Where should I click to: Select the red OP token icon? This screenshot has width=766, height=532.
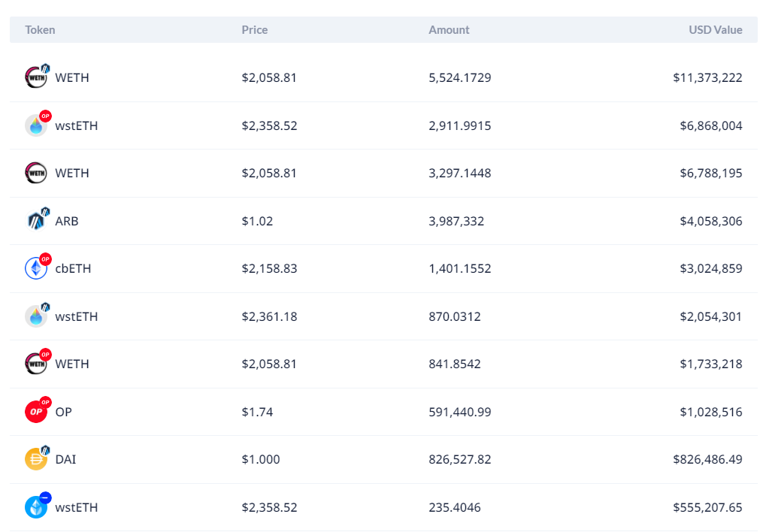tap(36, 412)
